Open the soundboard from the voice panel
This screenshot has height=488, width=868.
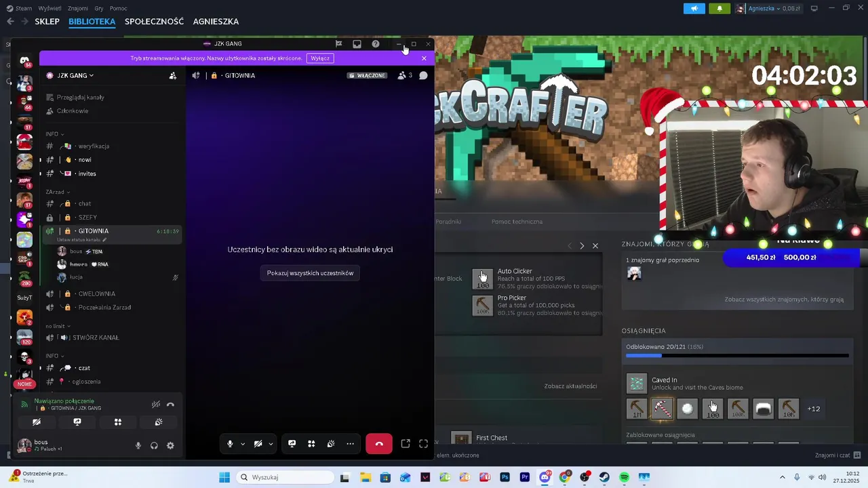tap(159, 422)
